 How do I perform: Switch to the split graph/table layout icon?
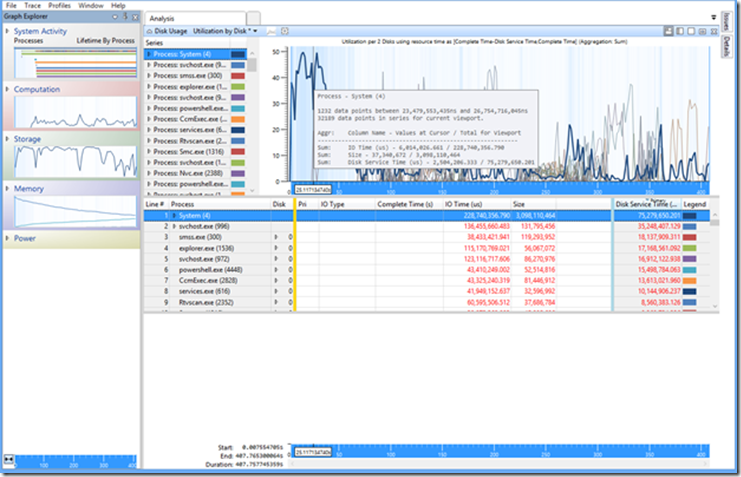point(680,31)
